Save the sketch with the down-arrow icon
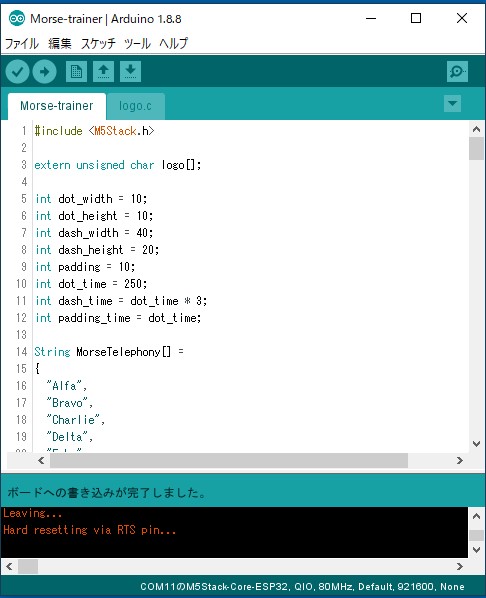This screenshot has width=486, height=598. 130,71
